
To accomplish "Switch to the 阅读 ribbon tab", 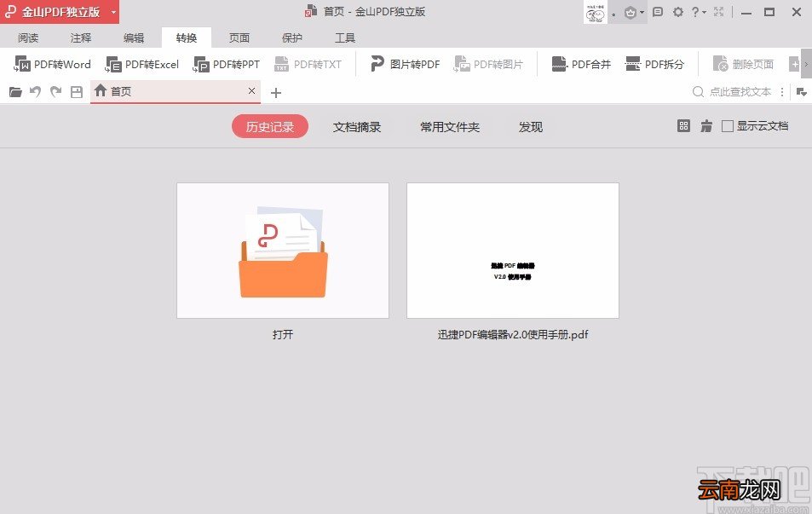I will coord(28,38).
